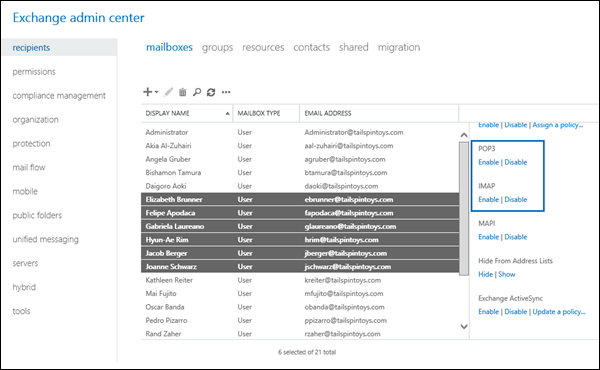Open compliance management section

(59, 96)
